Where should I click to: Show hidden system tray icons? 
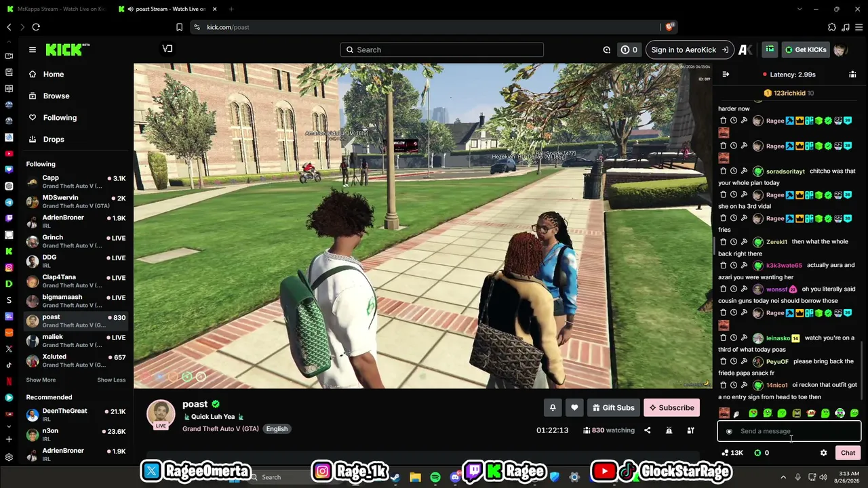point(783,477)
